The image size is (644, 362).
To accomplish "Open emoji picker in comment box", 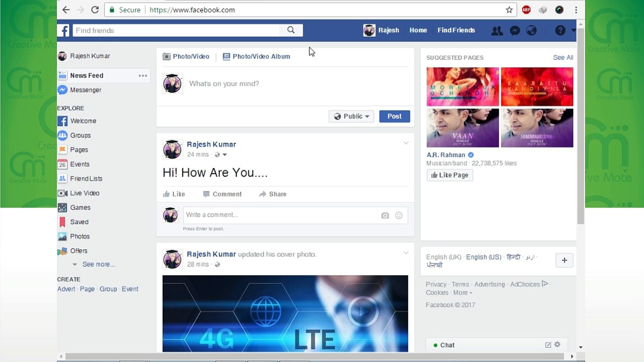I will coord(399,215).
